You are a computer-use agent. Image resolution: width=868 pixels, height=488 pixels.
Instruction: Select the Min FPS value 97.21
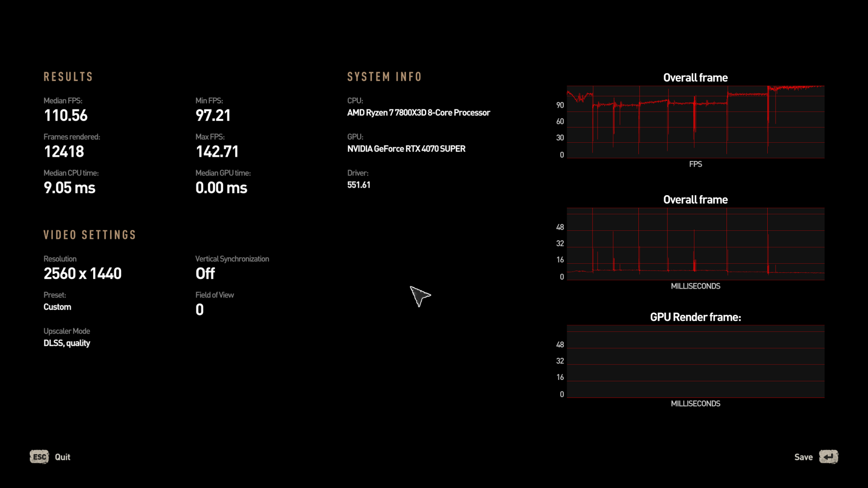coord(213,115)
